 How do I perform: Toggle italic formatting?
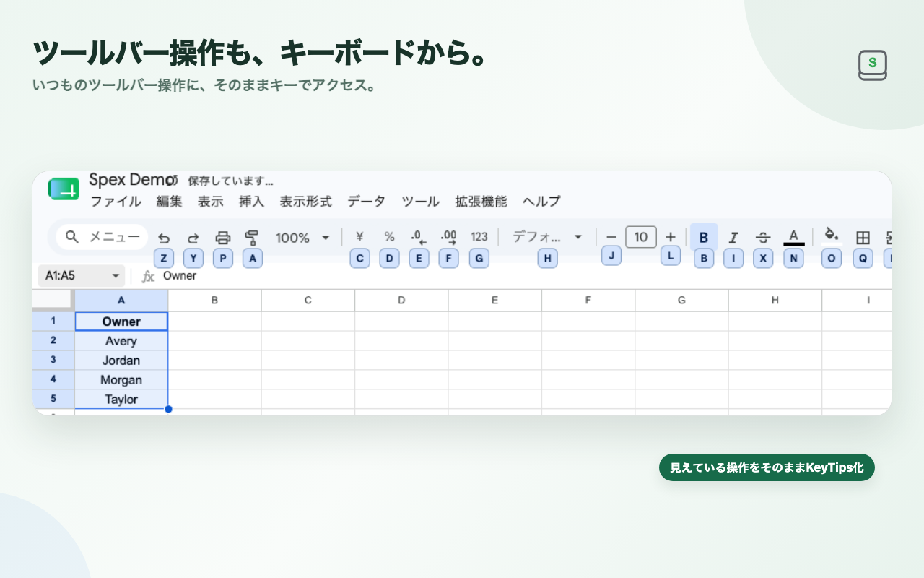733,238
